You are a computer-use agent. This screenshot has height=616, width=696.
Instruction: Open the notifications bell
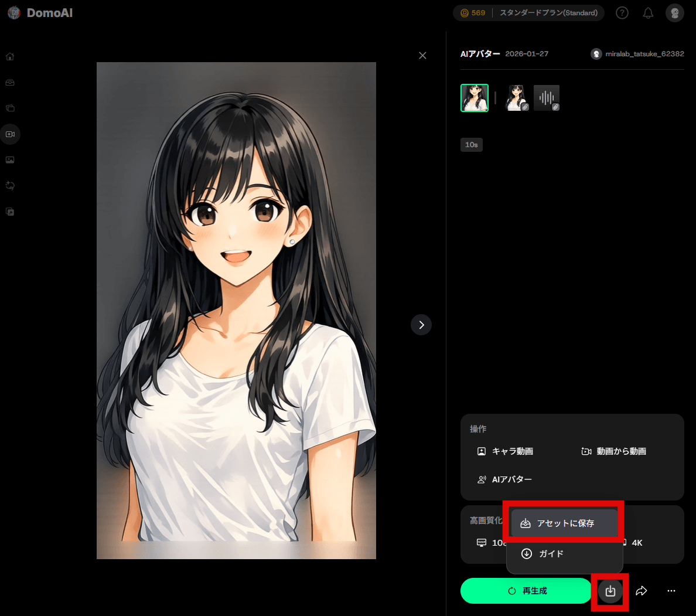[x=648, y=13]
